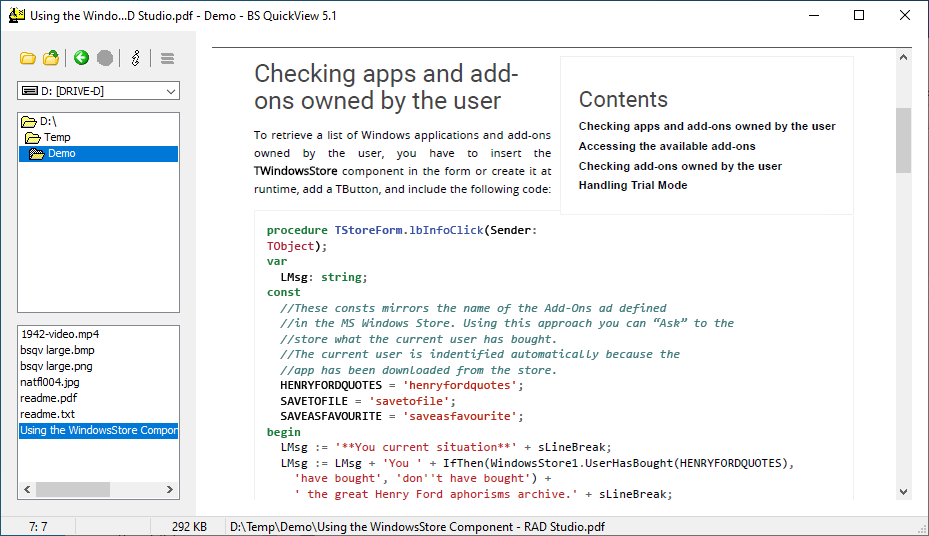Open contents link 'Checking add-ons owned by the user'
The width and height of the screenshot is (929, 536).
pyautogui.click(x=680, y=166)
